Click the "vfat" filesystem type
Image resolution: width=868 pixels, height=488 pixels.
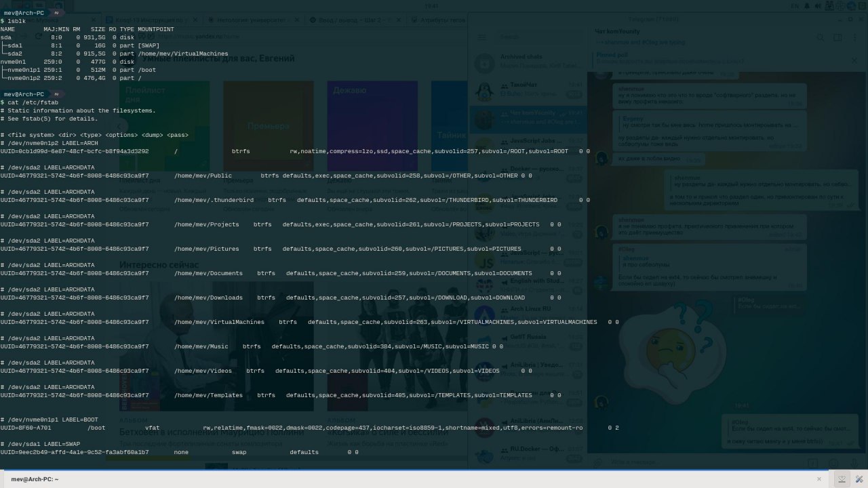[x=153, y=428]
